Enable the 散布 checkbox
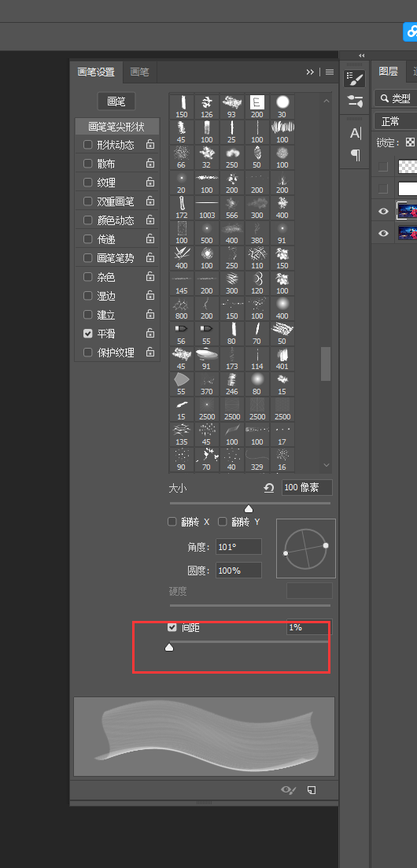 pyautogui.click(x=87, y=164)
